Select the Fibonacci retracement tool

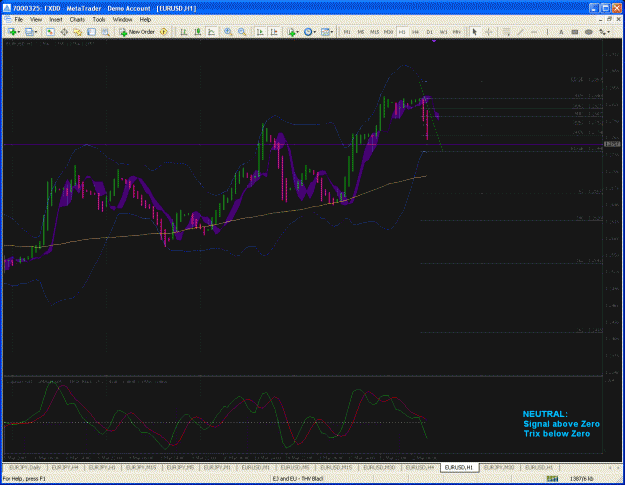point(506,32)
